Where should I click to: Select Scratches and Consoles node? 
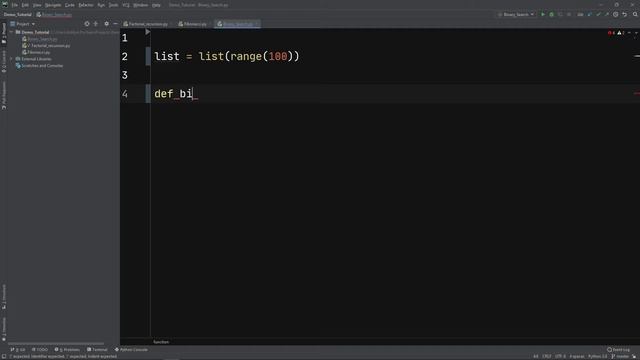(x=40, y=65)
